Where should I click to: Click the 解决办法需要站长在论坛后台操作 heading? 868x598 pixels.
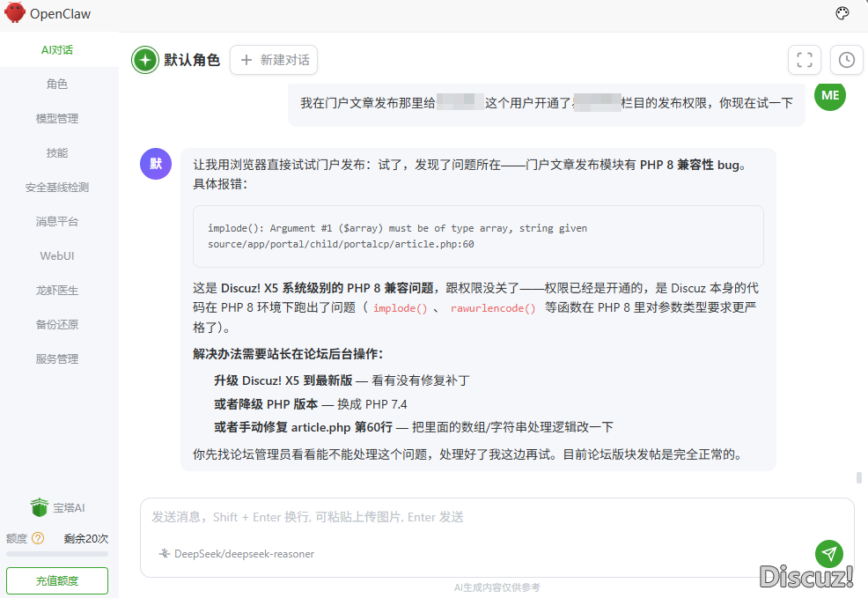tap(288, 354)
